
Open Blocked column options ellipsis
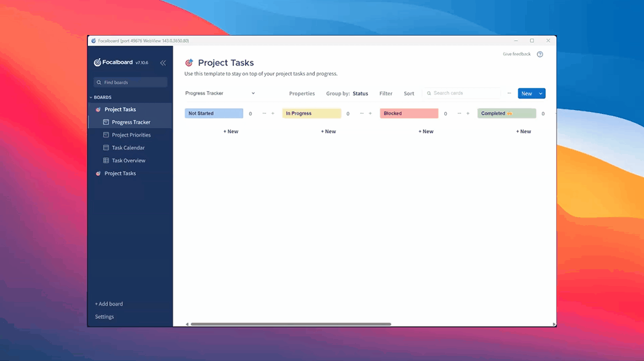tap(459, 113)
